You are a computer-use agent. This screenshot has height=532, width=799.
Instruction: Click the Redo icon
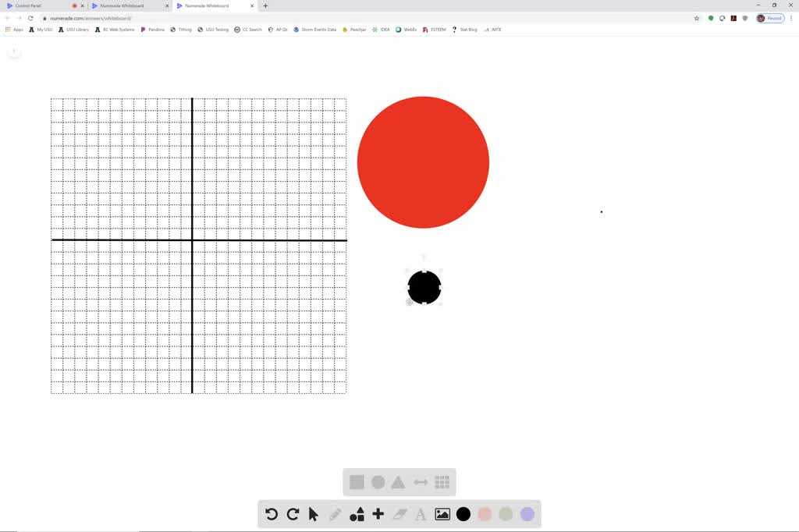click(x=293, y=514)
